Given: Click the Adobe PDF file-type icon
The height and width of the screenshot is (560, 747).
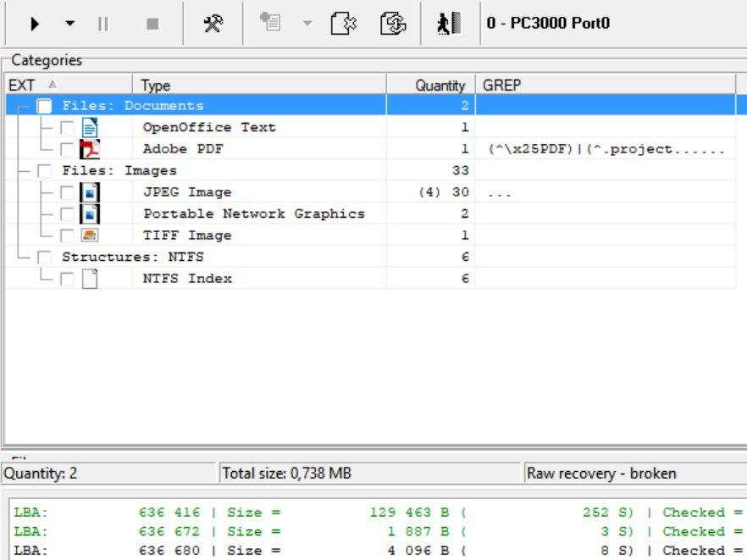Looking at the screenshot, I should click(x=90, y=149).
